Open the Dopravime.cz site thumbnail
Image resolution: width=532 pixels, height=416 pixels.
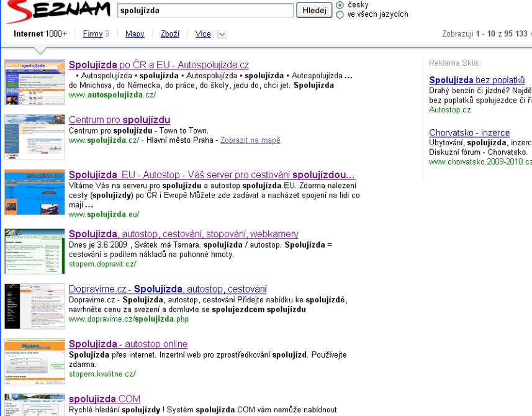pyautogui.click(x=35, y=306)
